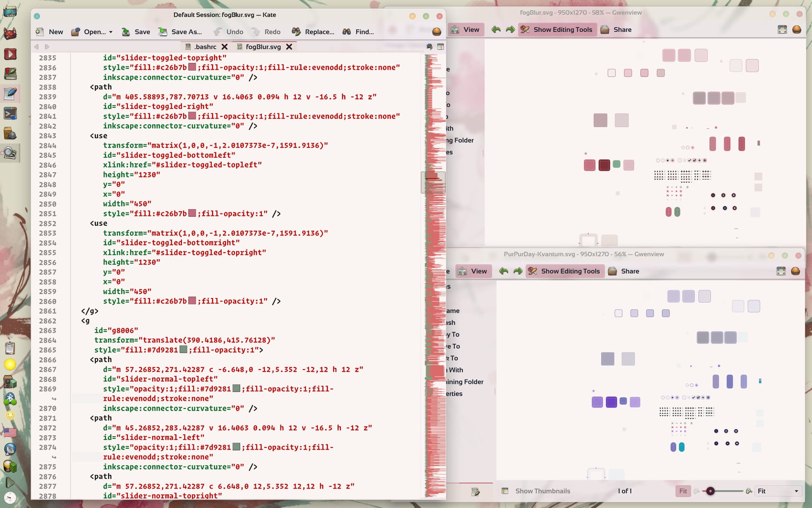Open Kate hamburger menu button
This screenshot has height=508, width=812.
click(x=437, y=32)
